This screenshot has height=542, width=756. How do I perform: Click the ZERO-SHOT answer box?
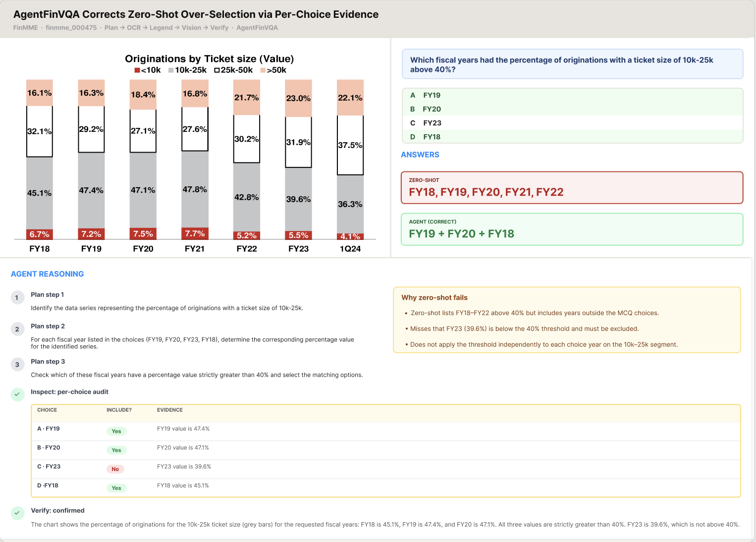(x=572, y=188)
